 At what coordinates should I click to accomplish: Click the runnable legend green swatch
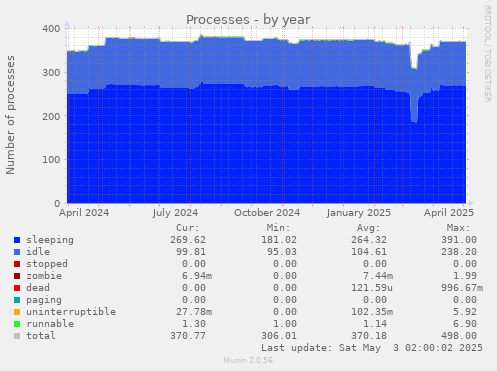(x=17, y=324)
